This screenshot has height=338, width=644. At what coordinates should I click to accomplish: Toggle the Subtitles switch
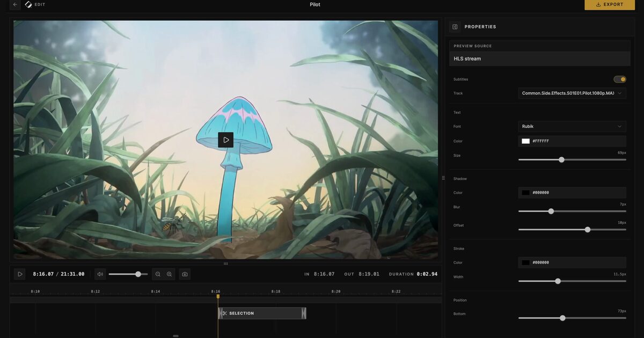click(x=620, y=79)
